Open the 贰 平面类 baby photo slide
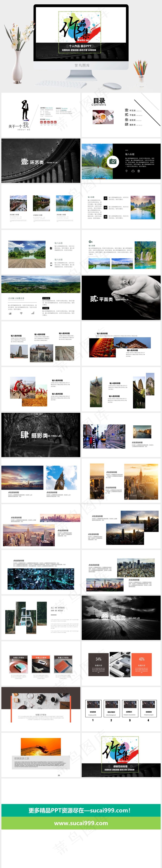 pyautogui.click(x=121, y=298)
